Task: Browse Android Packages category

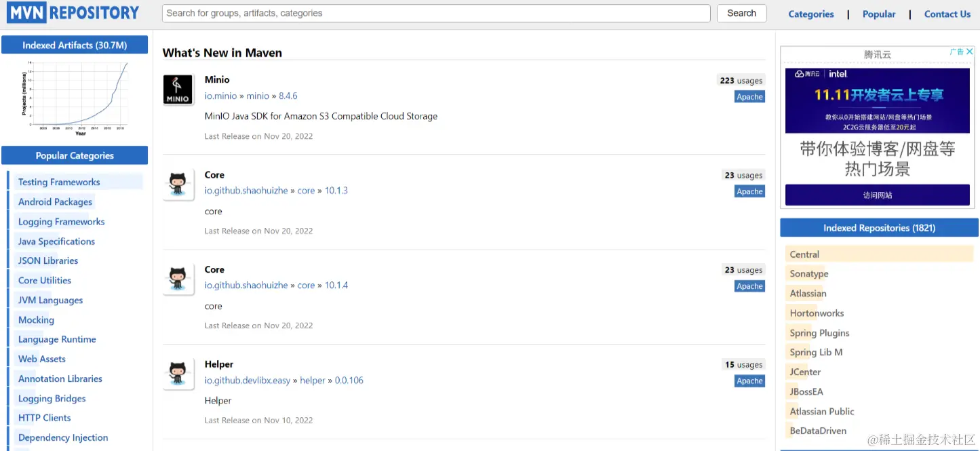Action: (x=55, y=201)
